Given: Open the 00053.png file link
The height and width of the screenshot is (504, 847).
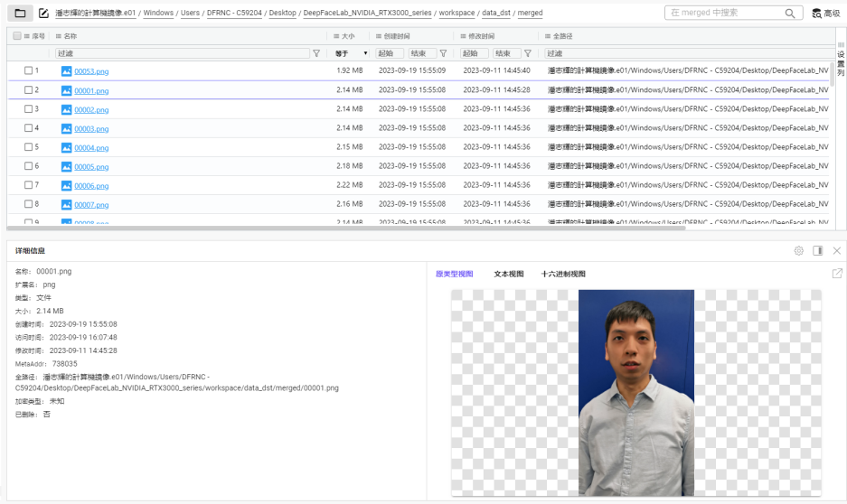Looking at the screenshot, I should 91,71.
